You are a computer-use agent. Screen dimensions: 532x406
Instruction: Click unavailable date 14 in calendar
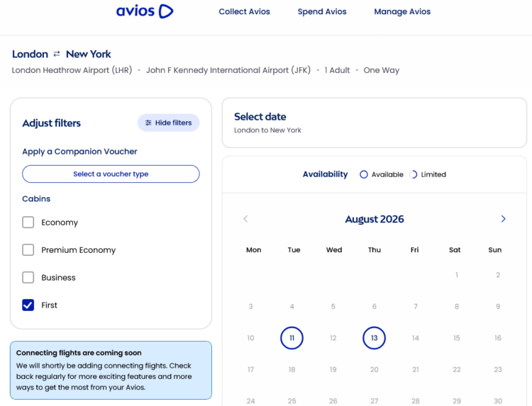(x=415, y=338)
